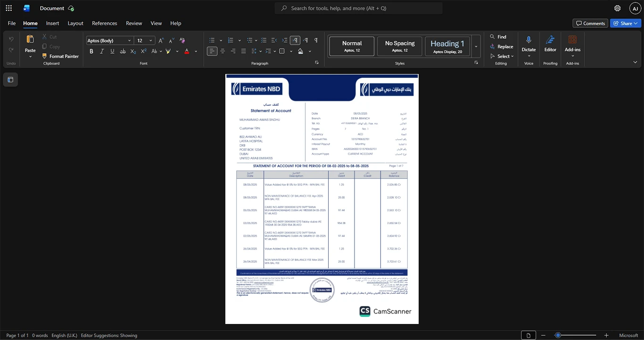Increase the paragraph indent
Image resolution: width=644 pixels, height=340 pixels.
(285, 41)
